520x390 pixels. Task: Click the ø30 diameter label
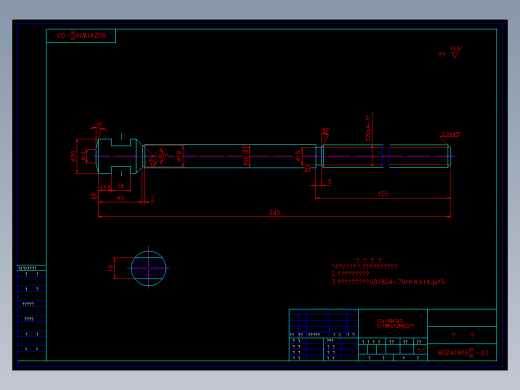point(73,156)
